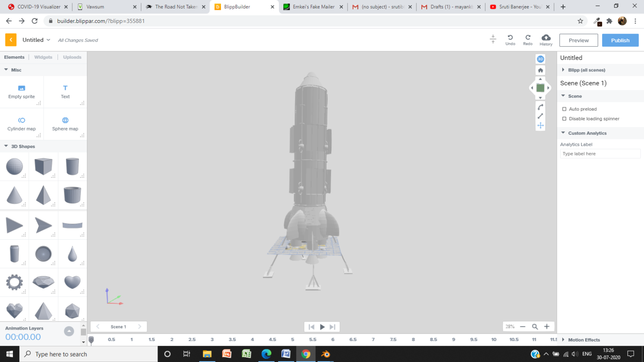644x362 pixels.
Task: Select the scale tool icon
Action: coord(540,116)
